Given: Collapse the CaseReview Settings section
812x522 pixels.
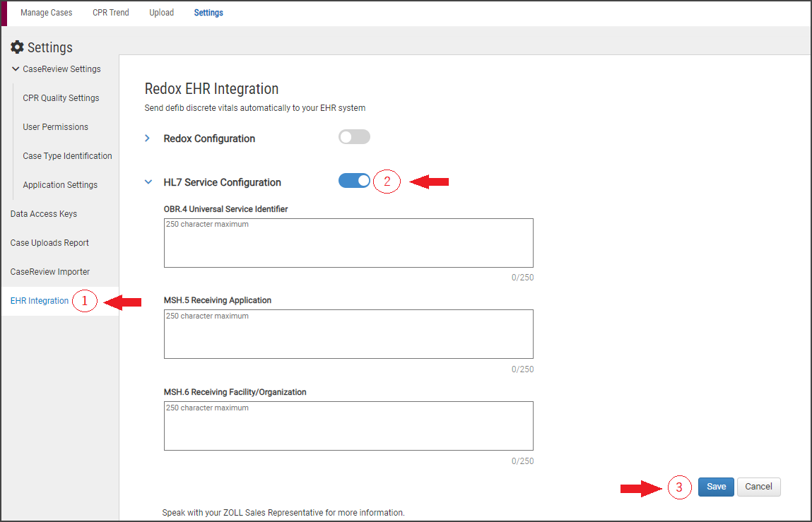Looking at the screenshot, I should pyautogui.click(x=16, y=69).
